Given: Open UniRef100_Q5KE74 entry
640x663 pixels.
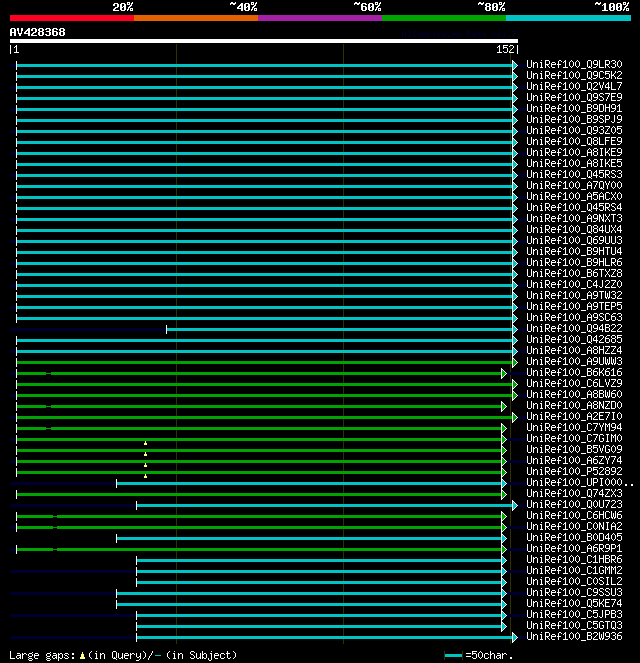Looking at the screenshot, I should [x=574, y=603].
